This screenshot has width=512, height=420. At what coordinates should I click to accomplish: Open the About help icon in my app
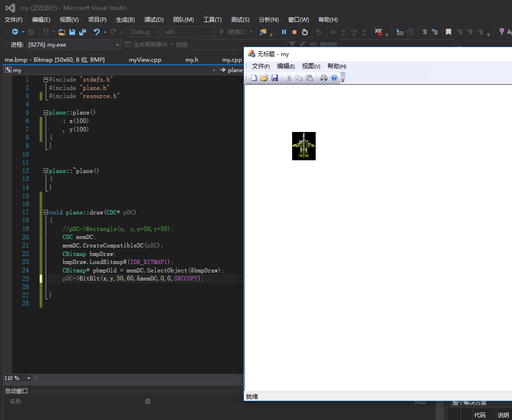tap(334, 78)
